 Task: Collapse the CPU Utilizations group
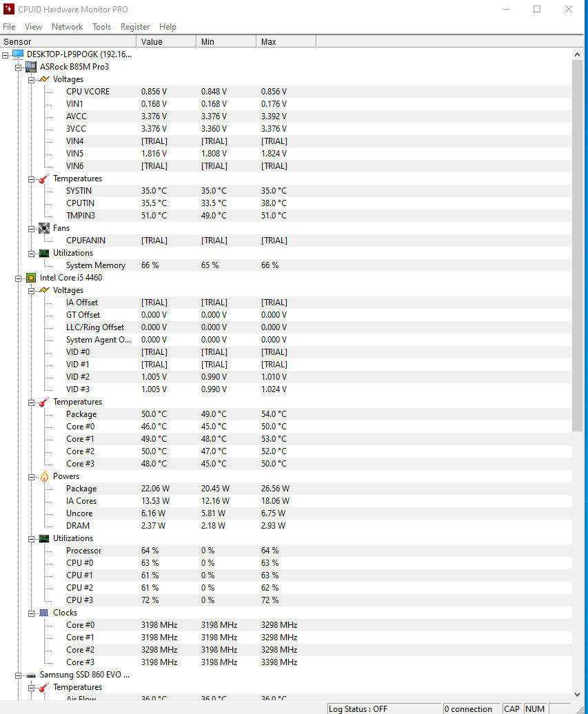[x=31, y=539]
